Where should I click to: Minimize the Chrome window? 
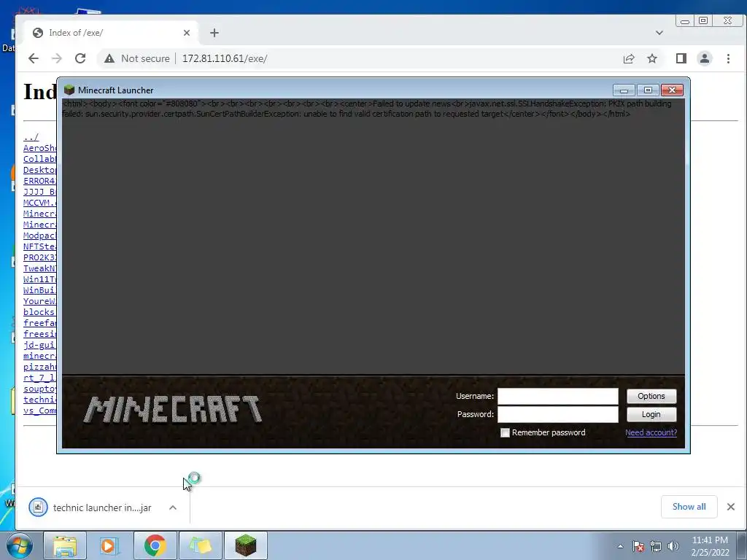[684, 21]
